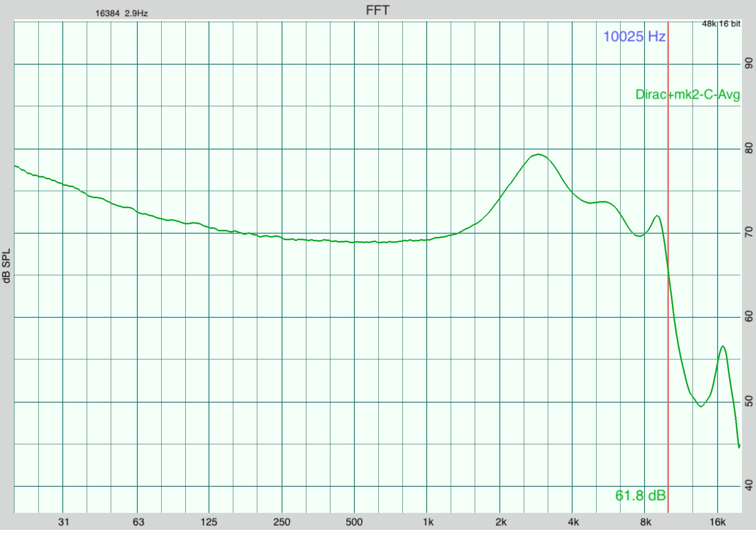
Task: Click the 80 dB level axis label
Action: pos(749,148)
